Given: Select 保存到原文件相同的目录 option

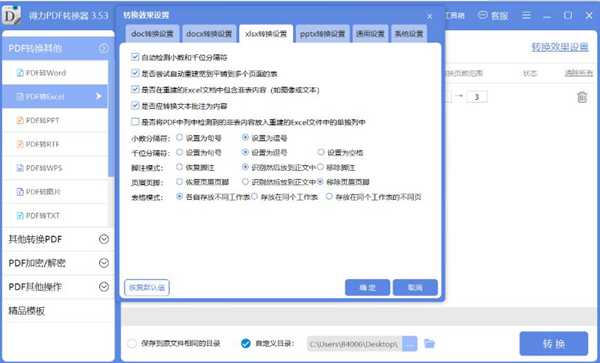Looking at the screenshot, I should click(x=132, y=343).
